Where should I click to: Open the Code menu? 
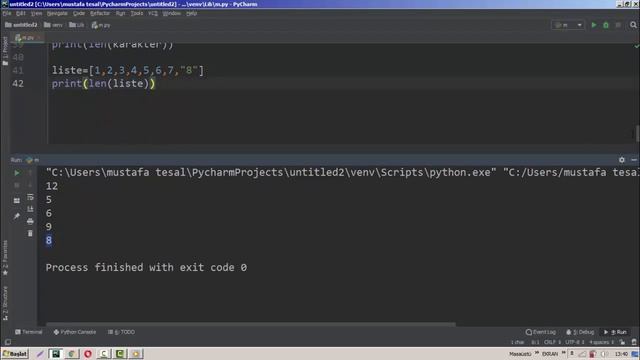(x=79, y=13)
